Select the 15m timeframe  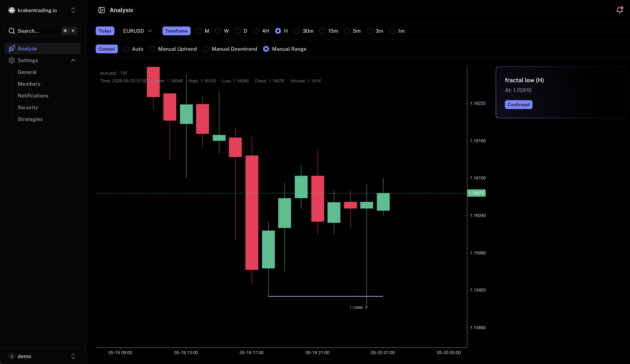[x=323, y=31]
